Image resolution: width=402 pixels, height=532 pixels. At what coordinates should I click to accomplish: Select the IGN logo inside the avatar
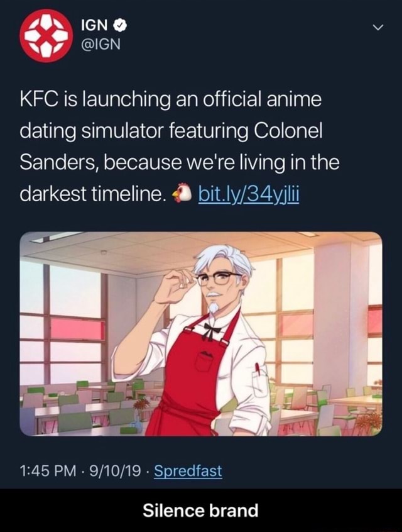tap(45, 35)
